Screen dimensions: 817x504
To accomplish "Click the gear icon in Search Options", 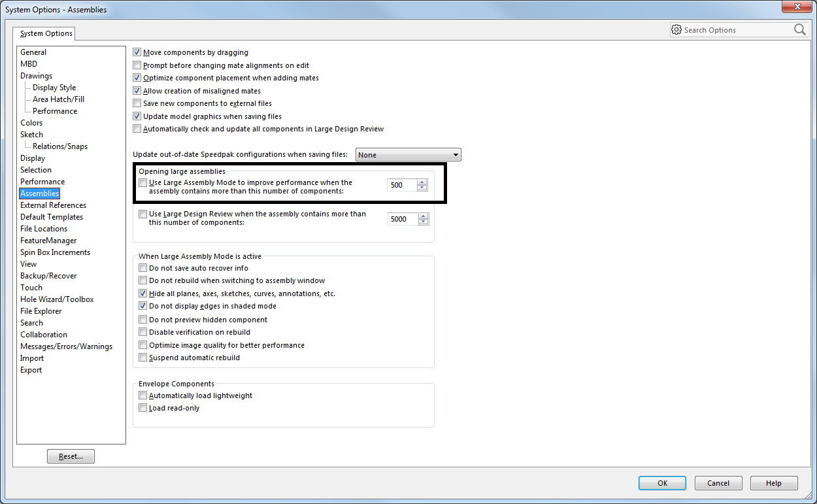I will tap(676, 29).
